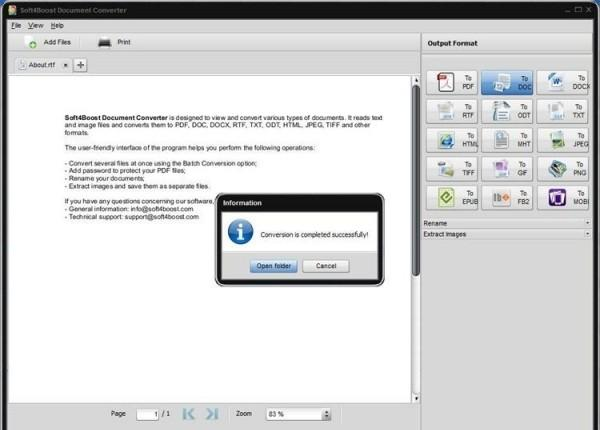Viewport: 600px width, 430px height.
Task: Click Open folder in the Information dialog
Action: coord(274,266)
